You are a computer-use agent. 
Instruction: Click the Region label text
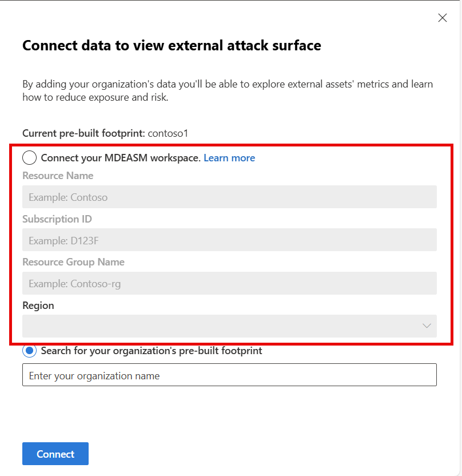38,306
